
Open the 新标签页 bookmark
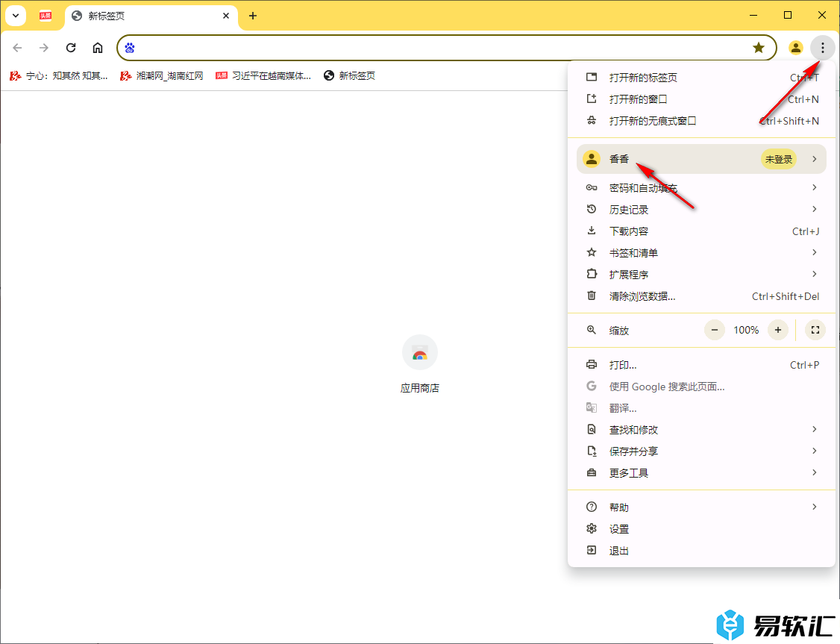(349, 76)
